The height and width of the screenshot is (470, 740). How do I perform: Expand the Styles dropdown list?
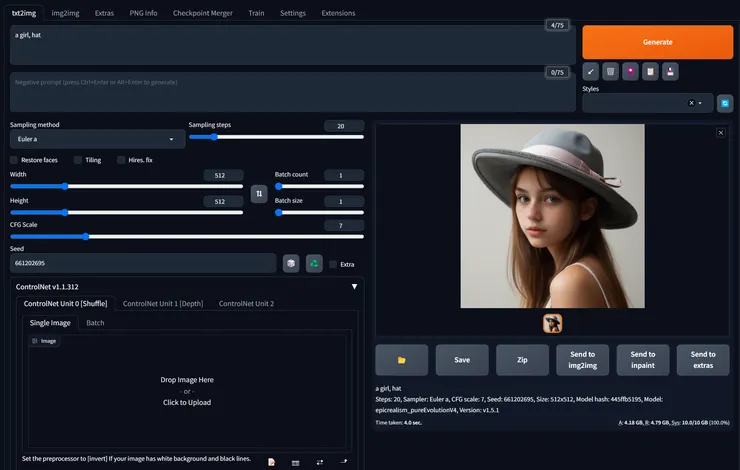click(701, 103)
